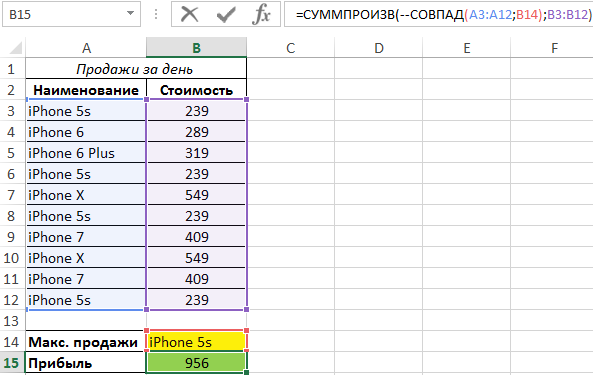Select the iPhone 7 cell in row 11
Image resolution: width=593 pixels, height=375 pixels.
86,279
